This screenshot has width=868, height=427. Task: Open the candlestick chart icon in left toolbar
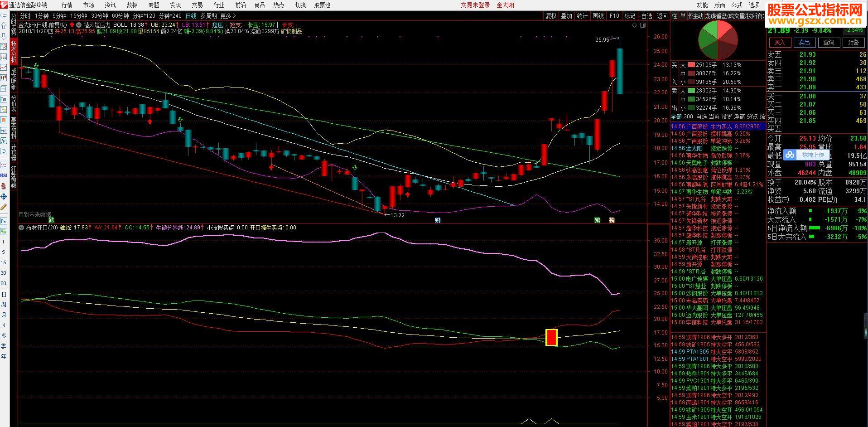4,78
